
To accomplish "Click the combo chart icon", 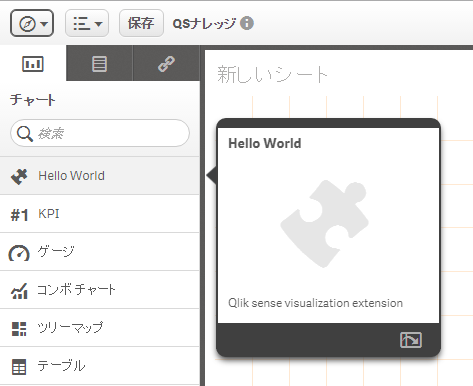I will point(19,291).
